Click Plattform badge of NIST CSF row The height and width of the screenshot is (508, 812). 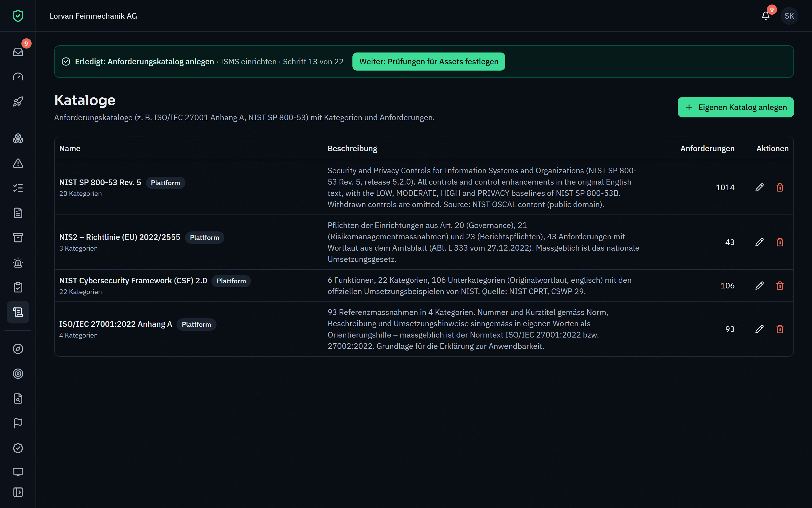tap(231, 281)
